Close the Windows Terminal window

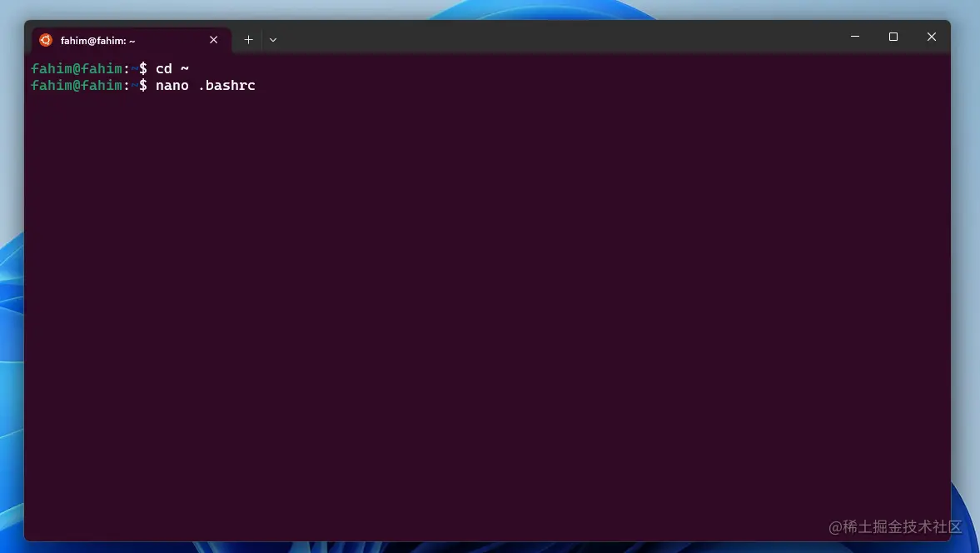pos(931,37)
